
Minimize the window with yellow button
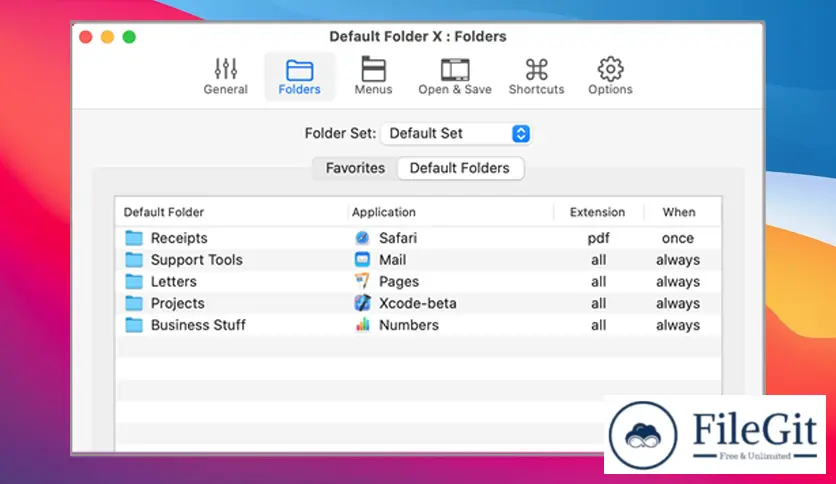click(108, 37)
